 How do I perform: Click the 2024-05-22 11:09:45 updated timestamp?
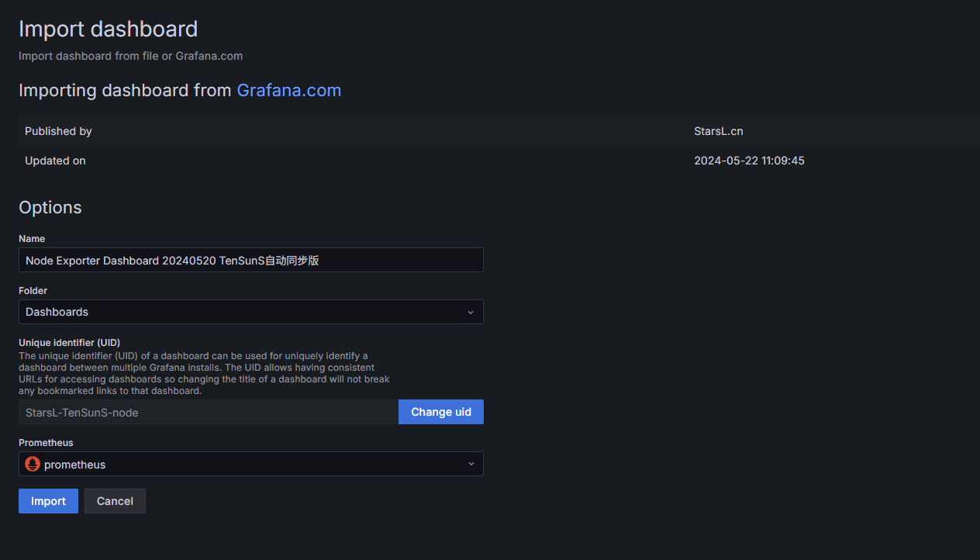(x=749, y=161)
